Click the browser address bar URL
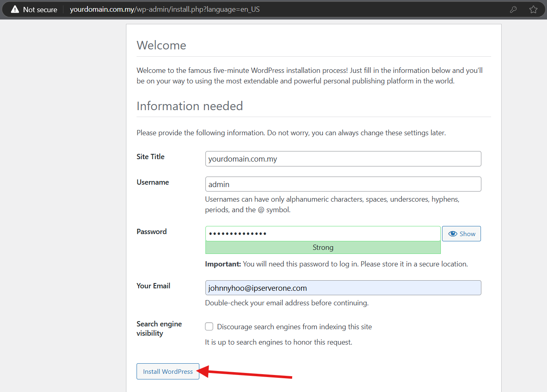 pyautogui.click(x=165, y=9)
